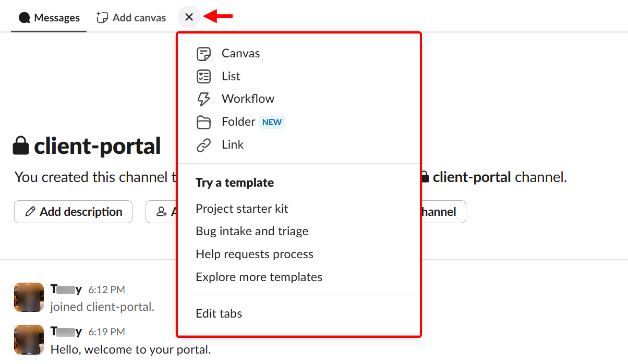The width and height of the screenshot is (628, 364).
Task: Click the user avatar next to 6:12 PM
Action: [29, 297]
